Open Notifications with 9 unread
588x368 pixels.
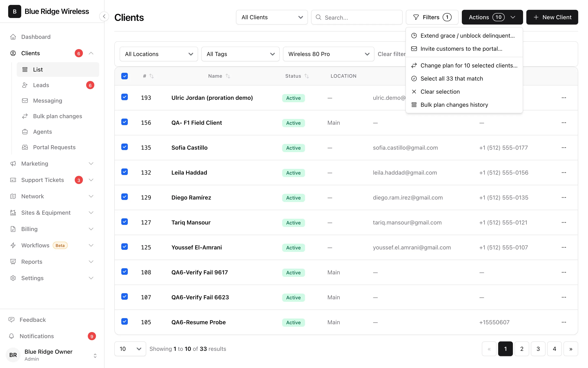tap(52, 336)
